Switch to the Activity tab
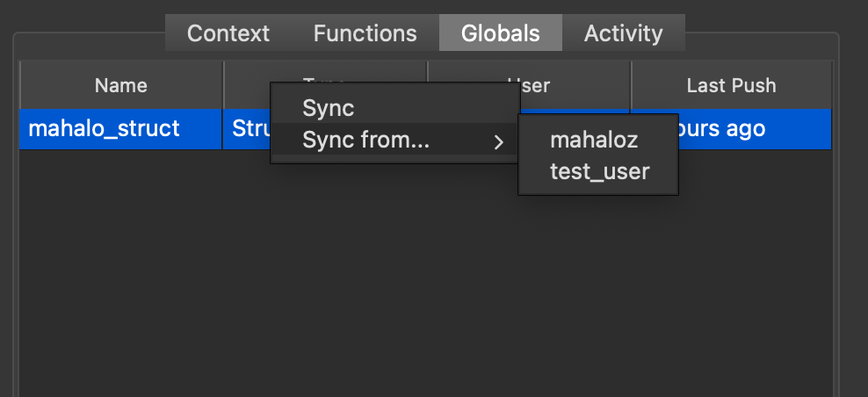Image resolution: width=868 pixels, height=397 pixels. click(623, 34)
